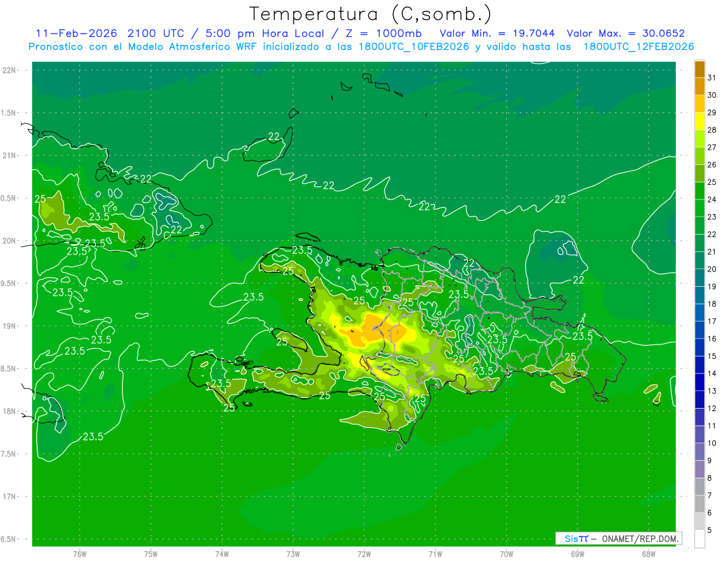
Task: Click the legend value '5'
Action: (x=709, y=530)
